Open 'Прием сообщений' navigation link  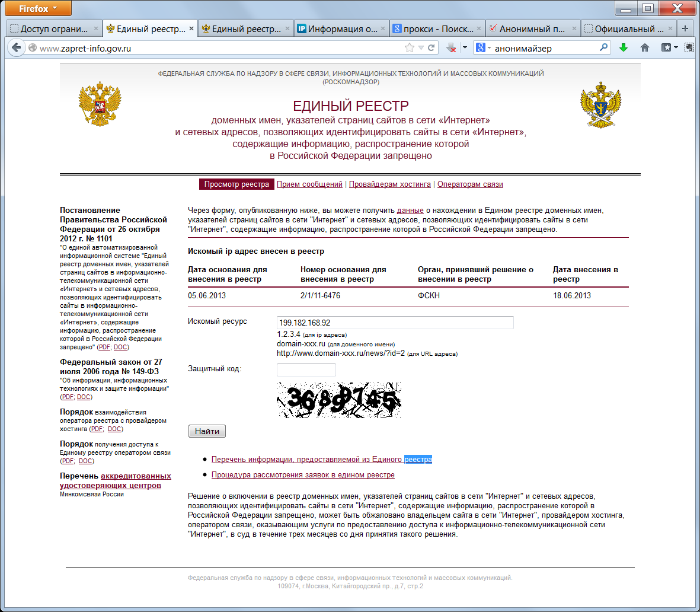click(x=309, y=184)
